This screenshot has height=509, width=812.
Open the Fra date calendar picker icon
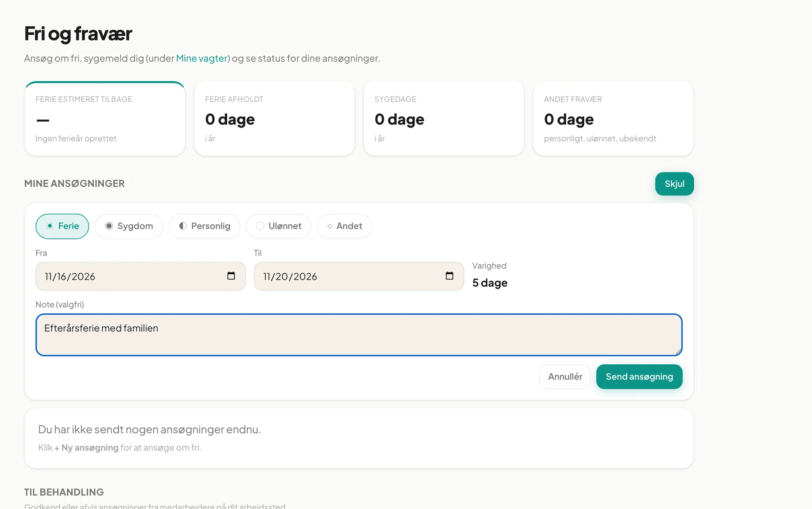tap(231, 276)
